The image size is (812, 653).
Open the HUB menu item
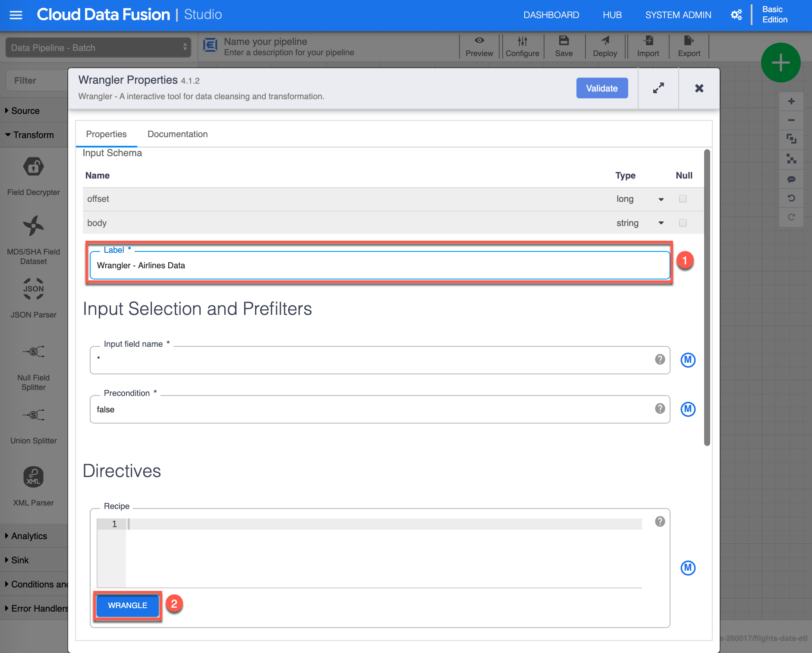click(612, 15)
